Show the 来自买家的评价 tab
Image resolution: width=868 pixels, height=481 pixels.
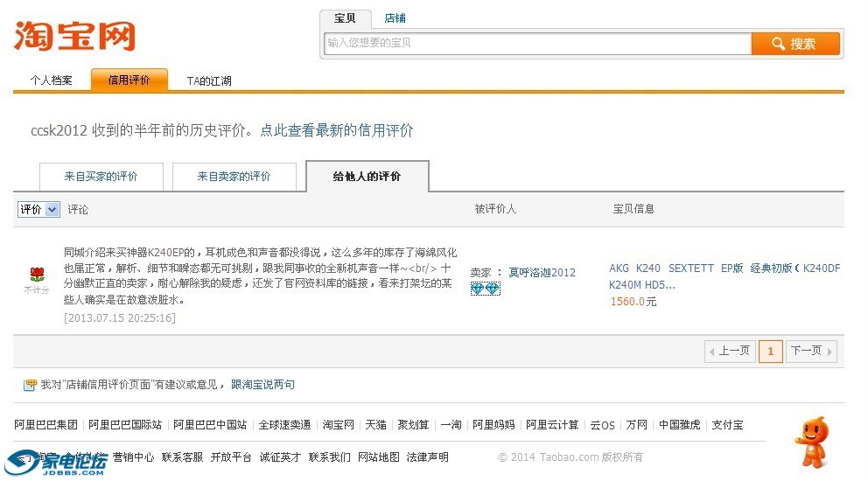point(101,177)
